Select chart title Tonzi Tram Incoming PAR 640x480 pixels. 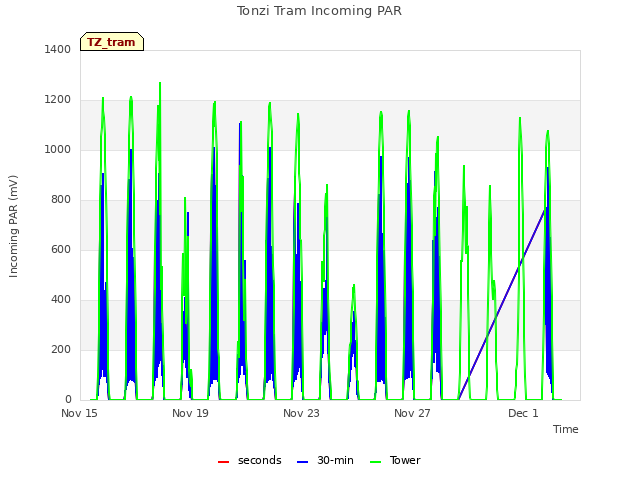[x=319, y=11]
